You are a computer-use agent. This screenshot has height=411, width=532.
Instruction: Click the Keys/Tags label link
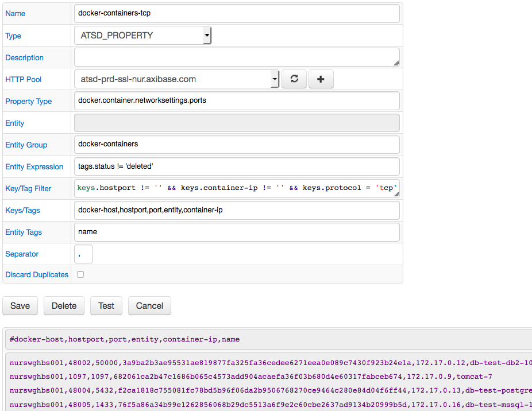click(22, 210)
